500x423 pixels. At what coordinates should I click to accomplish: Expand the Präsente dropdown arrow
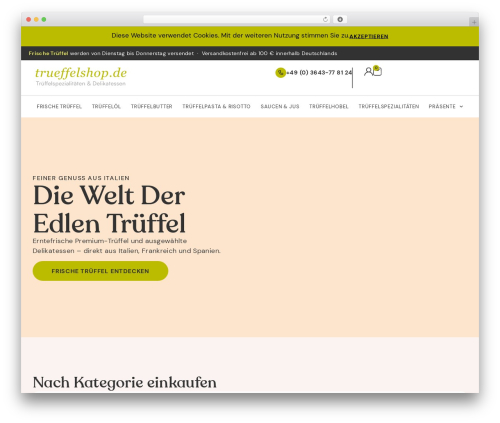tap(461, 107)
